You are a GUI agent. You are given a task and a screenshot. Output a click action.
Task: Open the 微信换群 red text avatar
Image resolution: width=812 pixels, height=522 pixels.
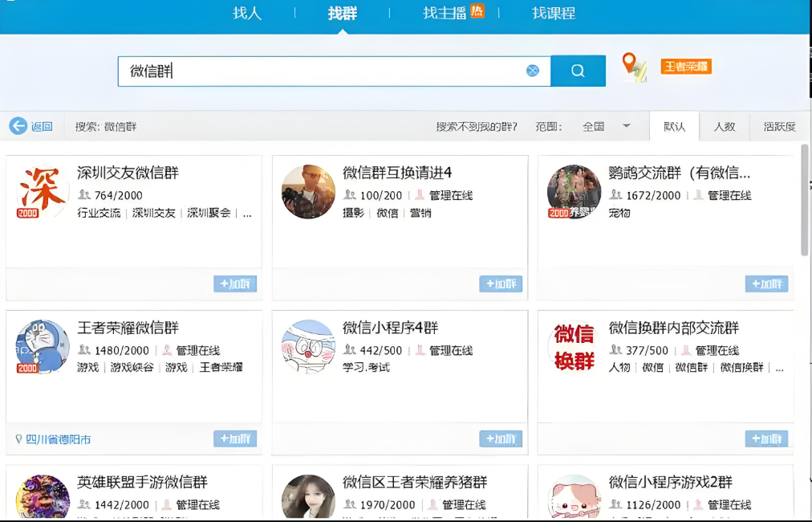[574, 347]
